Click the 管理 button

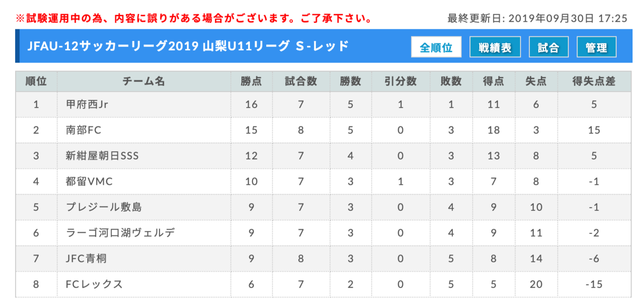point(597,47)
